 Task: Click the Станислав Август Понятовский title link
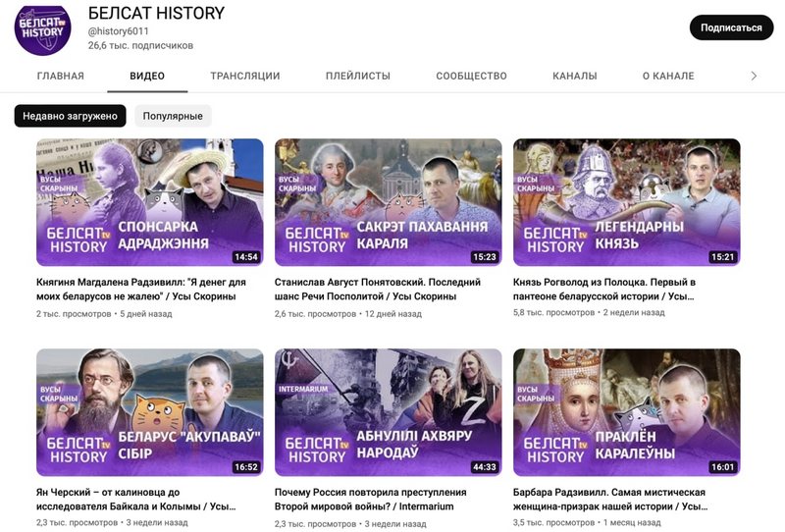click(380, 289)
